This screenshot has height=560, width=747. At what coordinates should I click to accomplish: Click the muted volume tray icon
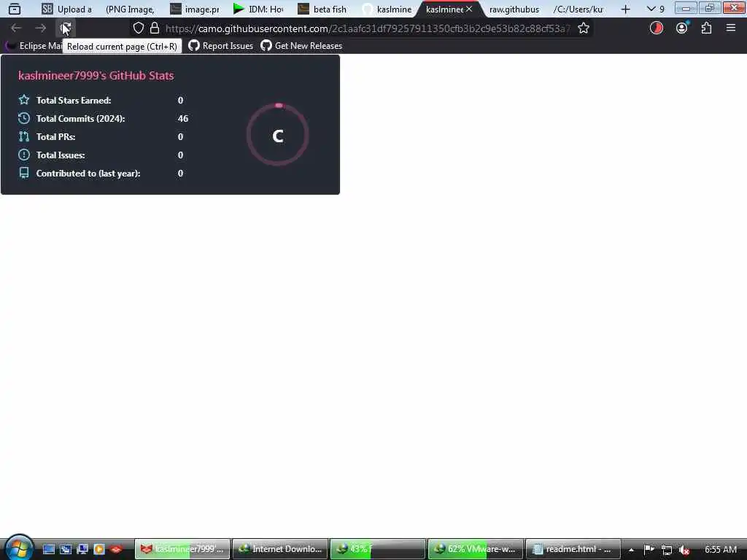point(684,550)
